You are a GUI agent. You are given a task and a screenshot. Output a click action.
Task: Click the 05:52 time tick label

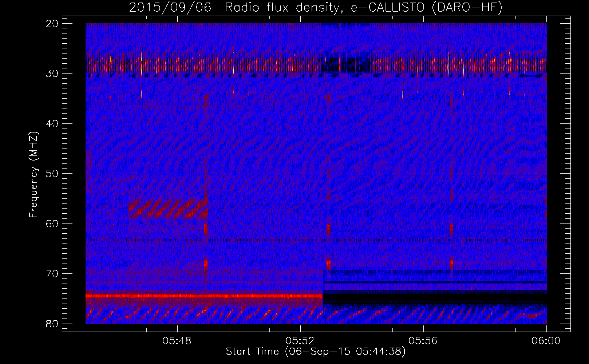pyautogui.click(x=300, y=341)
